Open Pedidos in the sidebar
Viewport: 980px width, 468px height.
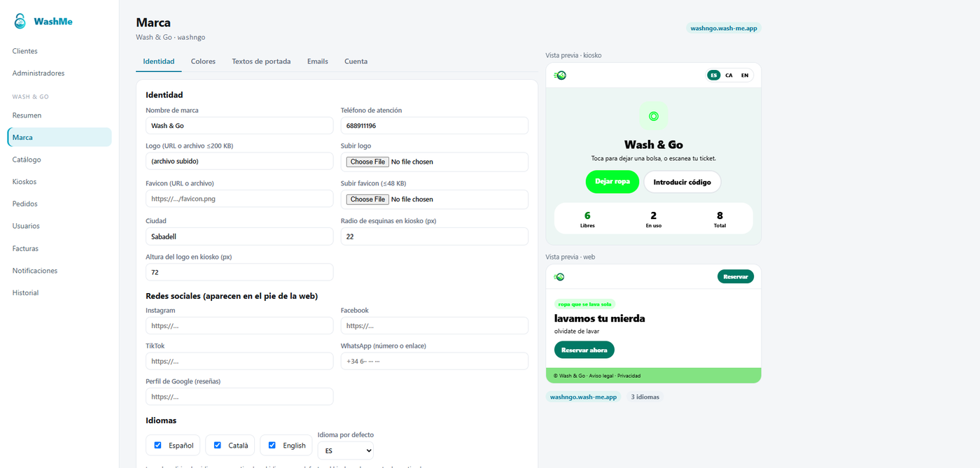[x=59, y=204]
